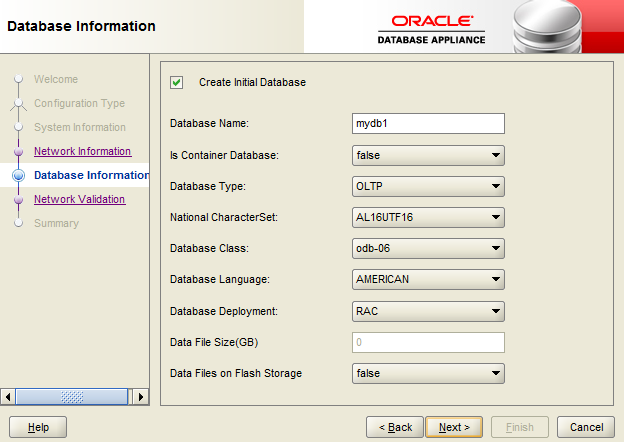This screenshot has height=442, width=624.
Task: Click the Back button
Action: point(395,427)
